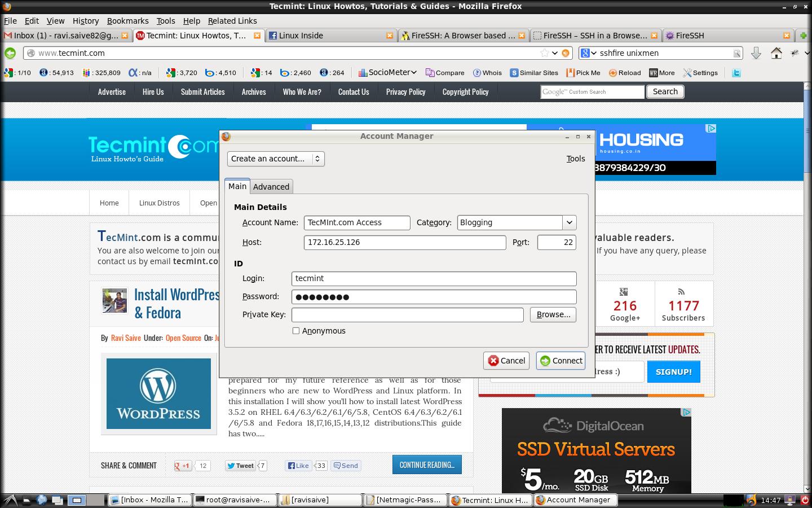812x508 pixels.
Task: Open the More toolbar dropdown
Action: point(661,73)
